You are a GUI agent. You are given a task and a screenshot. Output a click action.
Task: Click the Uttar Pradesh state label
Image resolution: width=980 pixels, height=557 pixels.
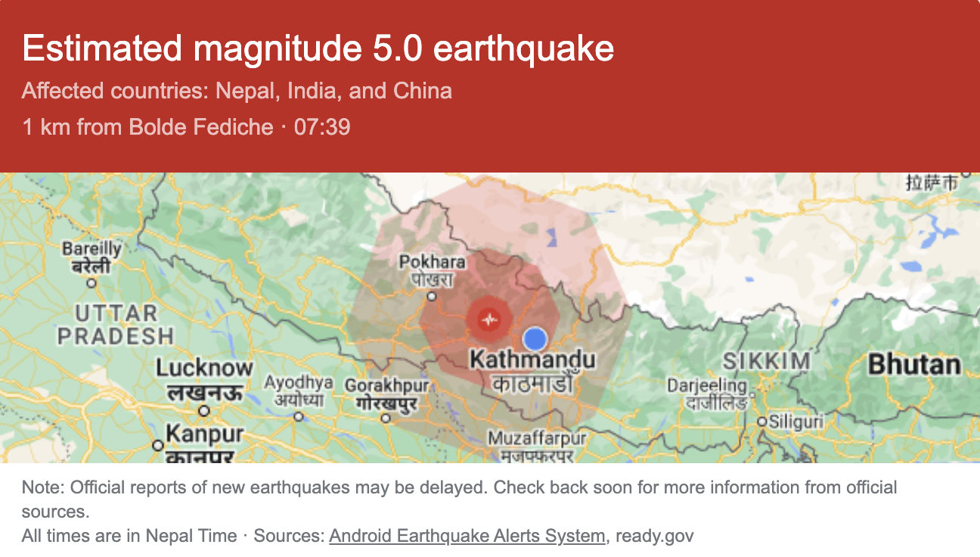[x=116, y=324]
